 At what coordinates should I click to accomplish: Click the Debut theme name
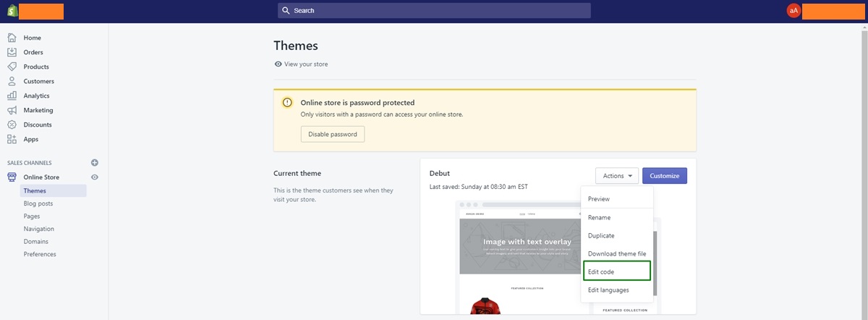(440, 173)
